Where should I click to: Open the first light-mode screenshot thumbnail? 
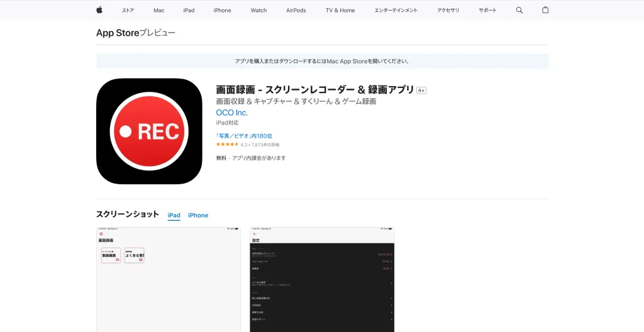click(x=169, y=279)
